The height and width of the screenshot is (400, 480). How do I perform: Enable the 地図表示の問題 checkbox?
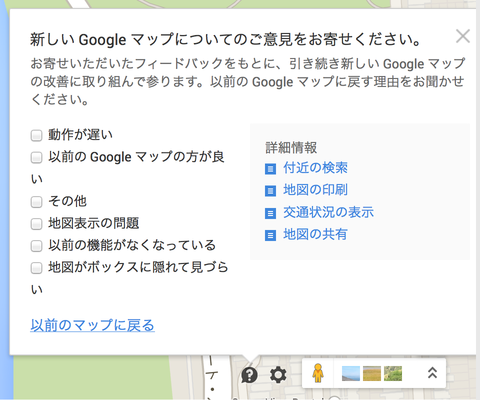pos(36,224)
